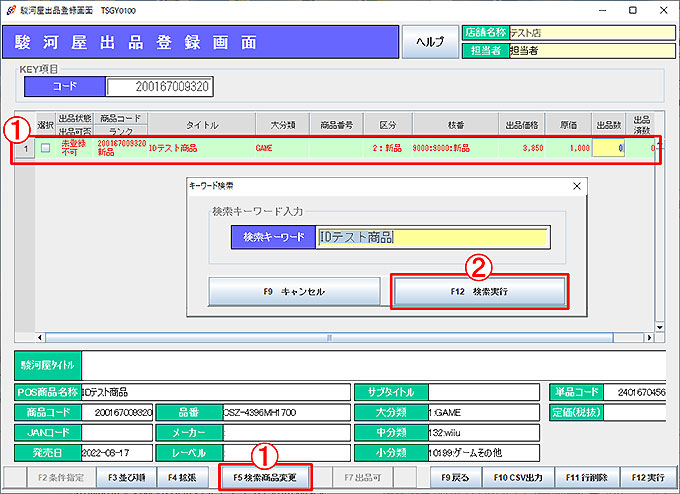
Task: Click the 担当者 input field
Action: (590, 51)
